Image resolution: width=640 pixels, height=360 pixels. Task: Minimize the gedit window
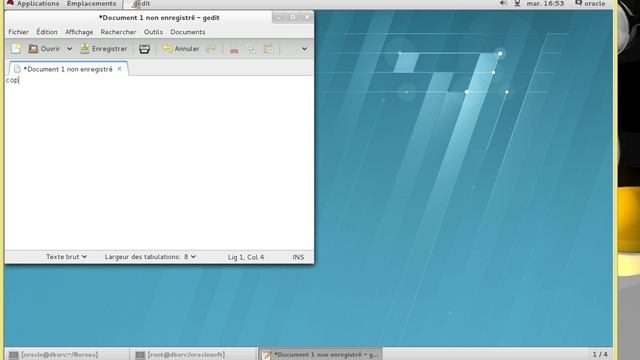[x=278, y=18]
